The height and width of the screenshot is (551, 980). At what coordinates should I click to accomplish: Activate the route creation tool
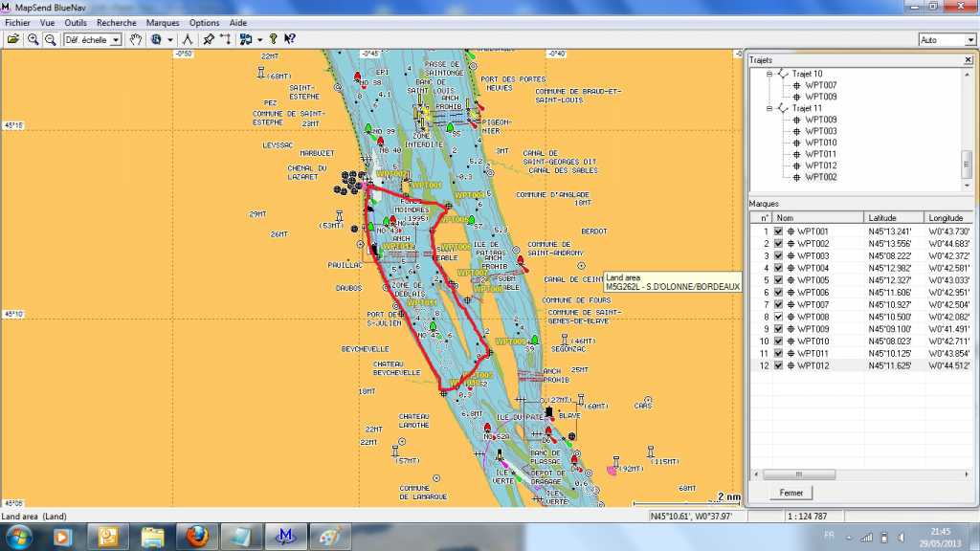tap(226, 39)
